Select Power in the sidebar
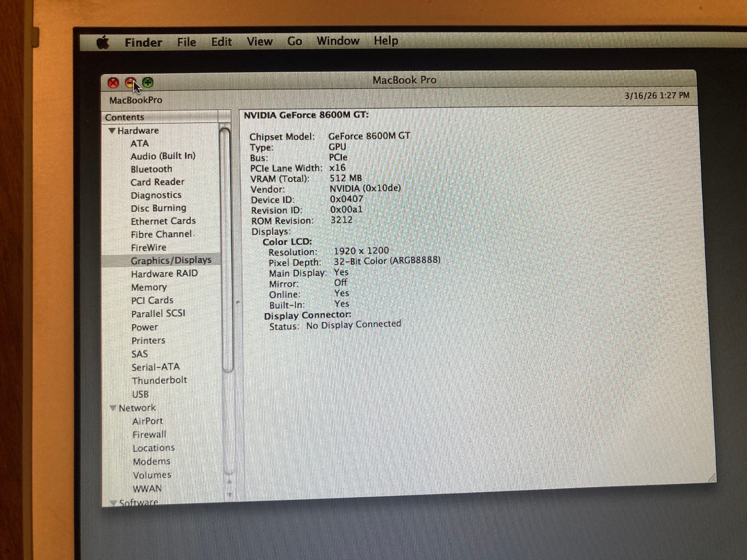Viewport: 747px width, 560px height. [x=145, y=327]
